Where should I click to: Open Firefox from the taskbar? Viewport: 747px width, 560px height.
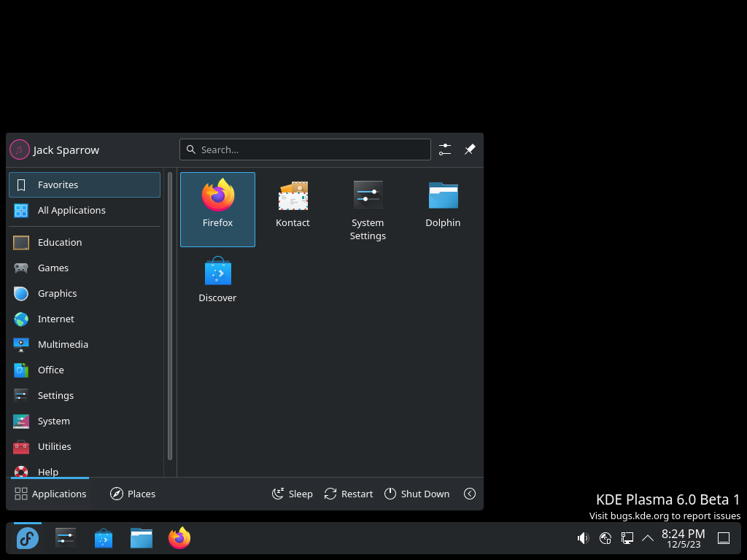pyautogui.click(x=179, y=539)
